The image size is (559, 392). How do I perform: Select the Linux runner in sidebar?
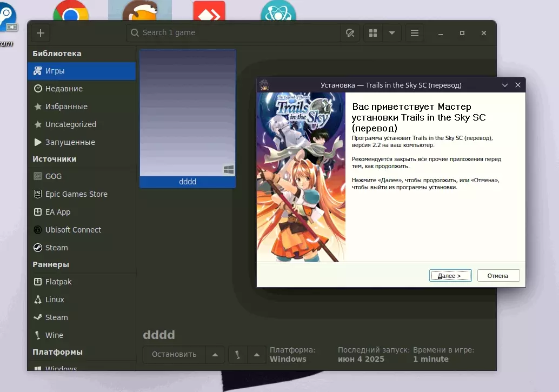click(55, 300)
